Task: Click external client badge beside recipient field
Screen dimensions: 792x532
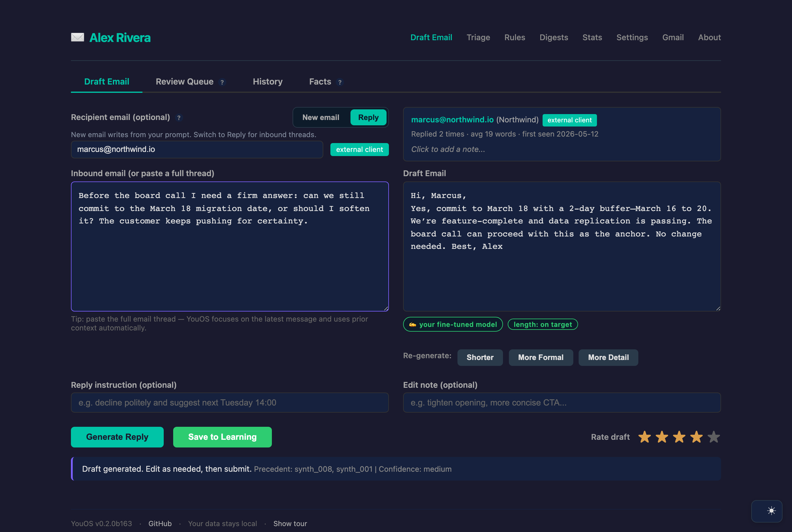Action: click(x=359, y=150)
